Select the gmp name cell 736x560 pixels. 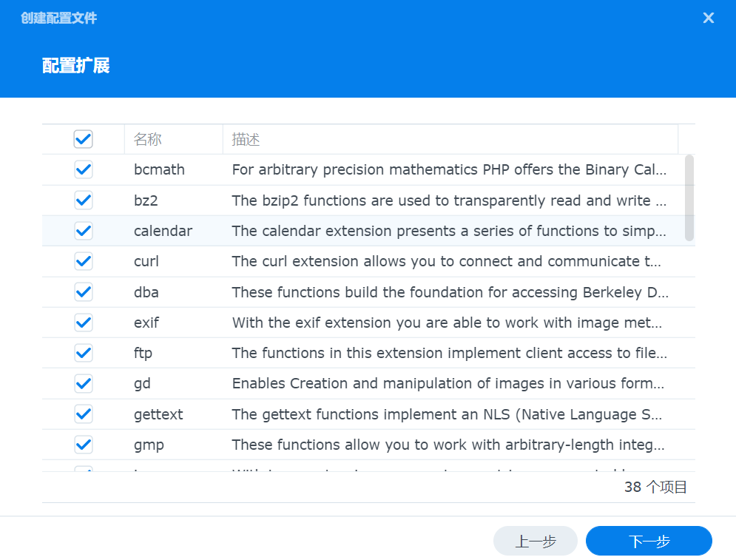149,445
